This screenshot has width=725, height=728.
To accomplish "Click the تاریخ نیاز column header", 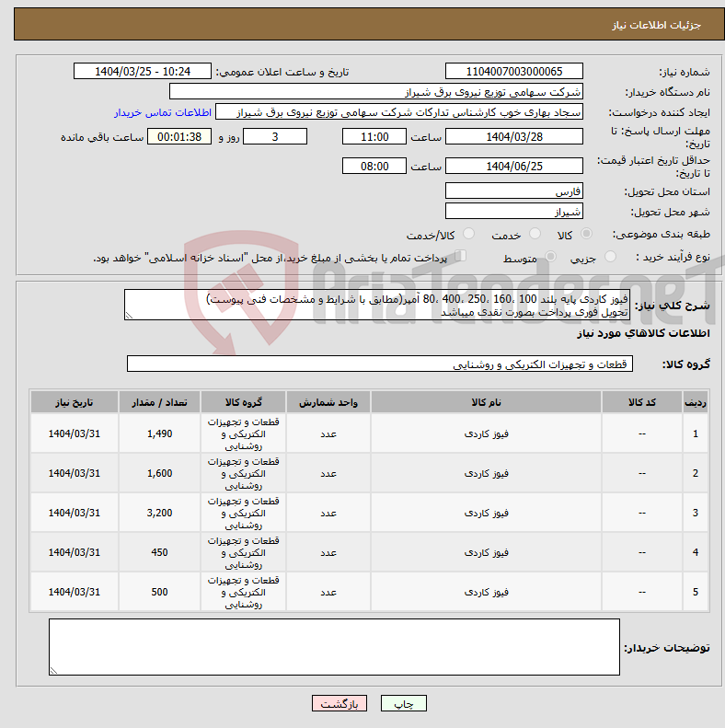I will tap(75, 402).
